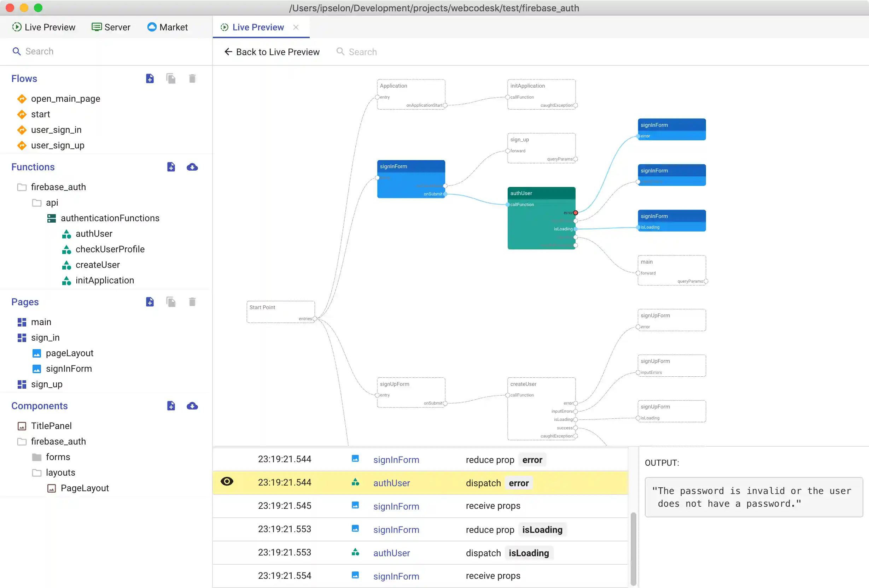Open the Server tab
869x588 pixels.
111,27
